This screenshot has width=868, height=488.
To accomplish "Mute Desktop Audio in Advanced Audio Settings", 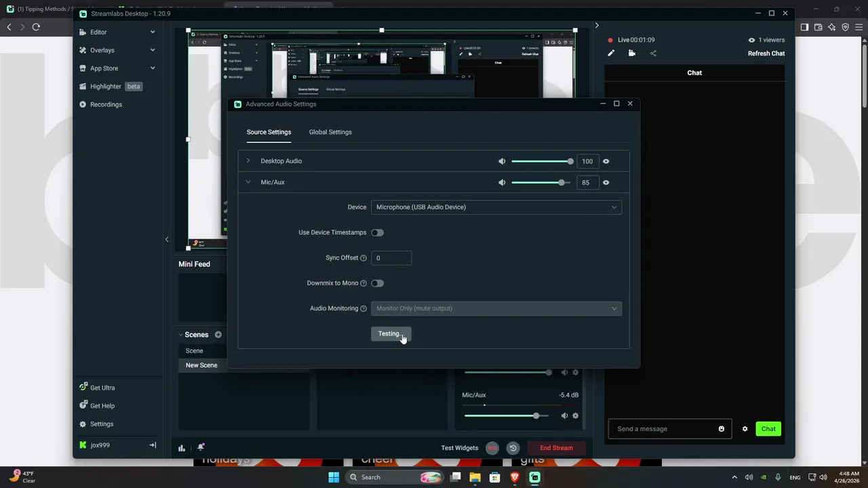I will click(x=502, y=161).
